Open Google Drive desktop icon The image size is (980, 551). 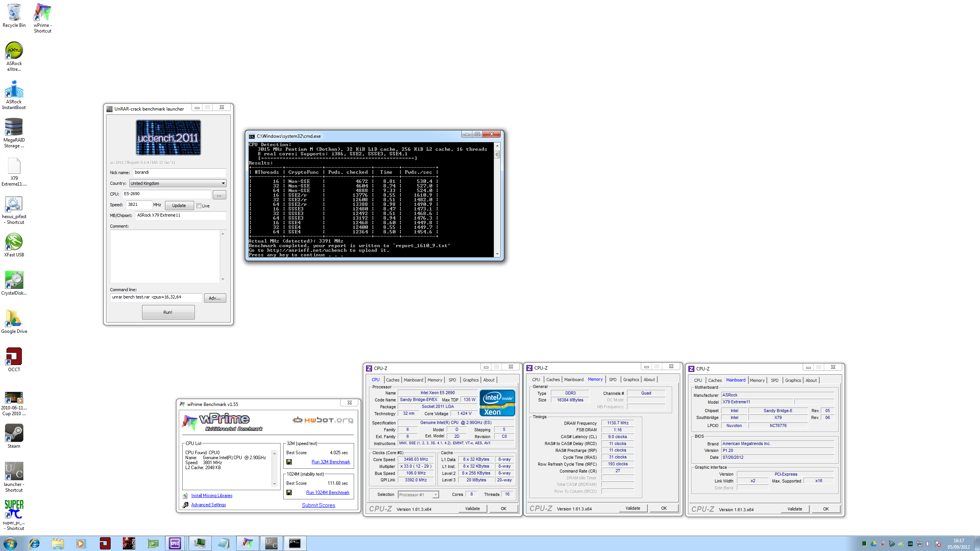[x=14, y=321]
